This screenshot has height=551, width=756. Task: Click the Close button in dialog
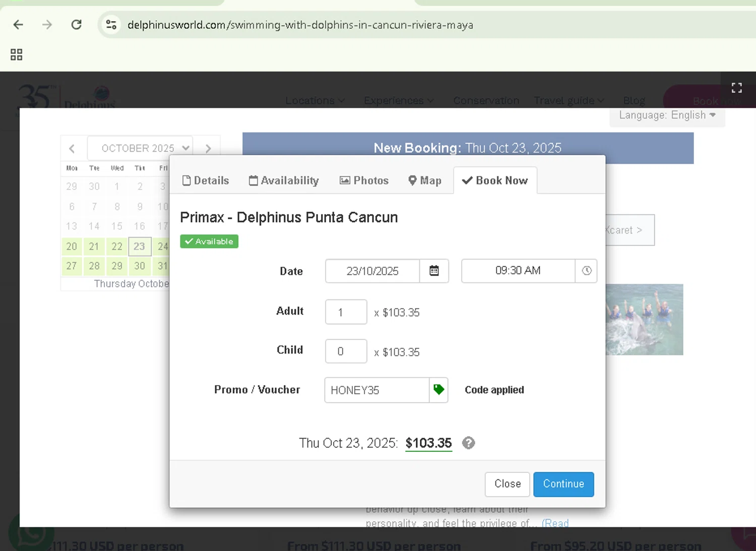pyautogui.click(x=508, y=484)
